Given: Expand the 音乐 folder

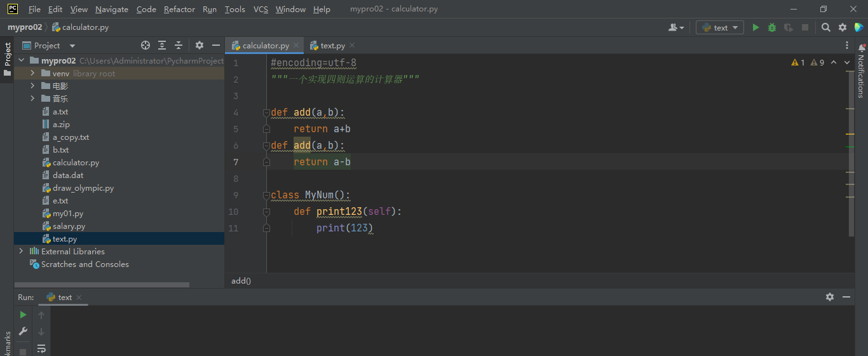Looking at the screenshot, I should pos(32,99).
